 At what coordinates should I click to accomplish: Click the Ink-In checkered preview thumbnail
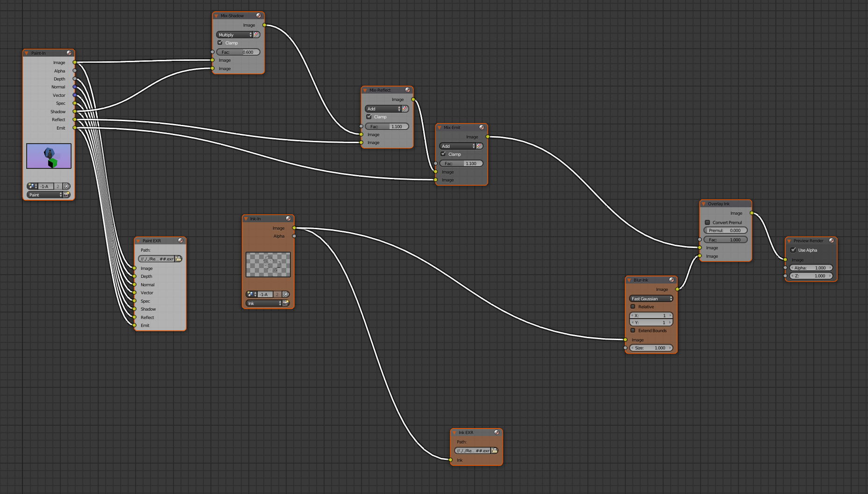point(268,264)
